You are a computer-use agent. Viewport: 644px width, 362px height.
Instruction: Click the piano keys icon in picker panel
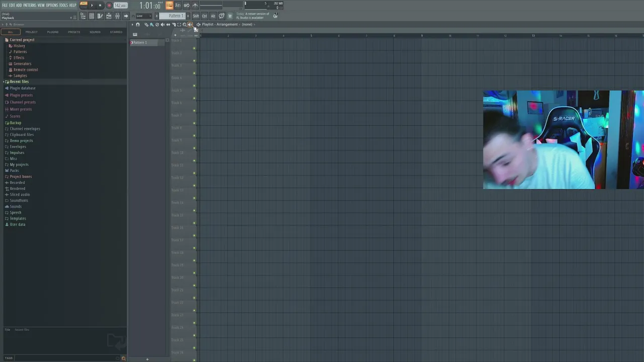tap(135, 34)
